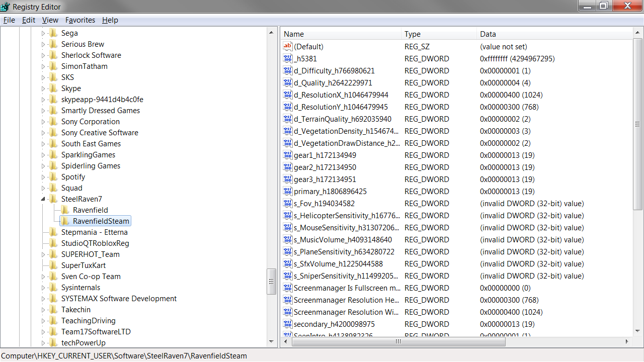This screenshot has width=644, height=362.
Task: Sort values by the Type column header
Action: tap(439, 34)
